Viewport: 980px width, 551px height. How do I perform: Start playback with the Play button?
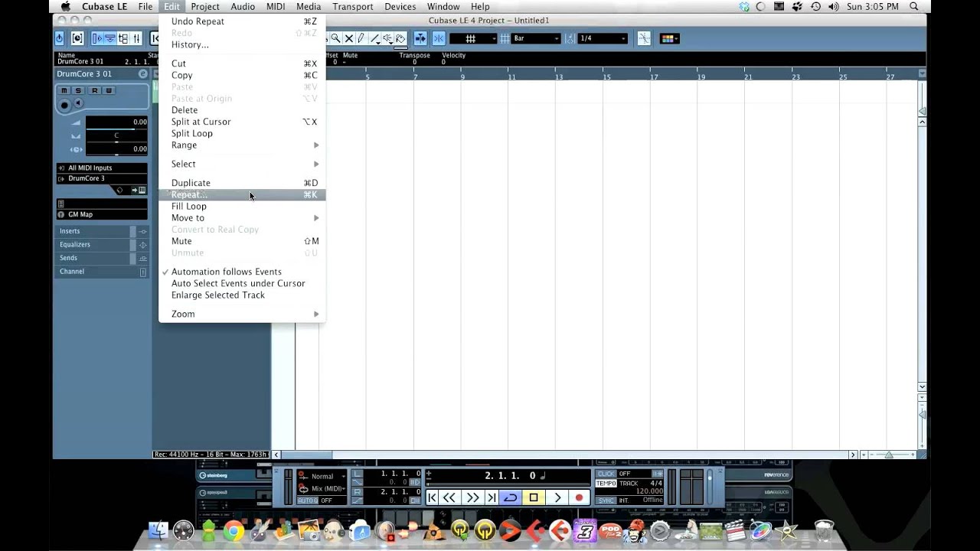[557, 497]
